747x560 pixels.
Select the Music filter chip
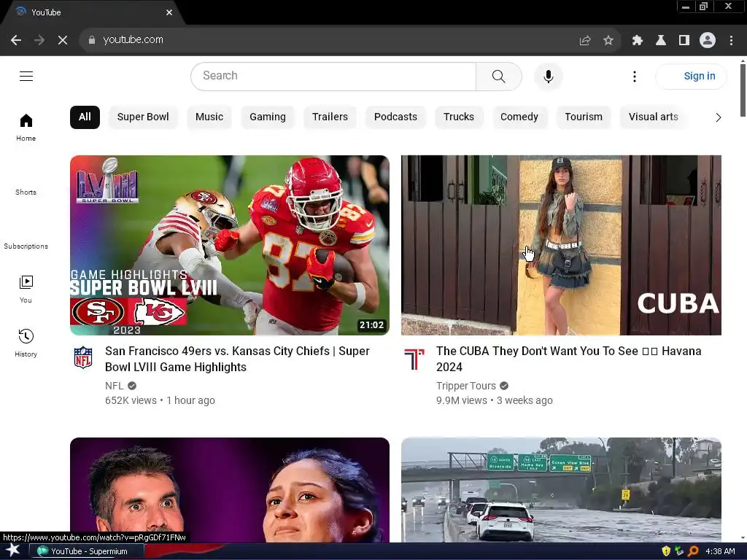coord(209,117)
